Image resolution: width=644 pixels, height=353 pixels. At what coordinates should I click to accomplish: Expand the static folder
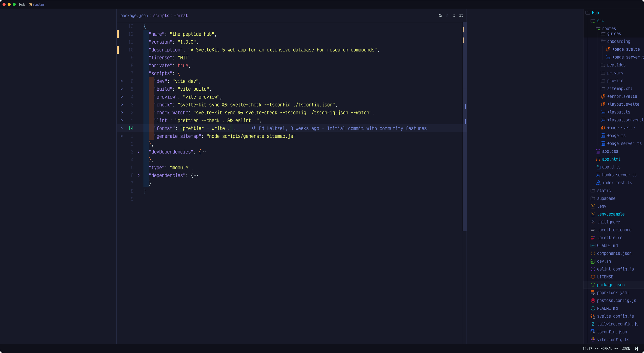[x=600, y=191]
